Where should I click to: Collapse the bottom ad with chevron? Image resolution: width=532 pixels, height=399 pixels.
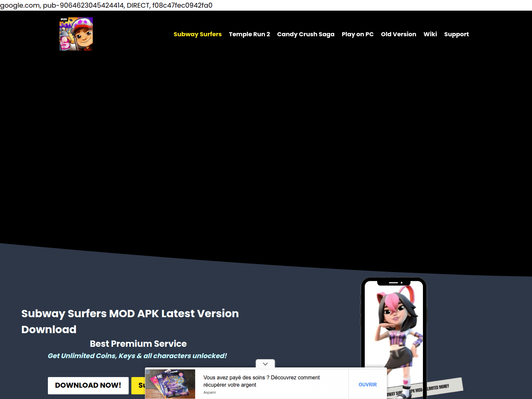click(x=265, y=364)
